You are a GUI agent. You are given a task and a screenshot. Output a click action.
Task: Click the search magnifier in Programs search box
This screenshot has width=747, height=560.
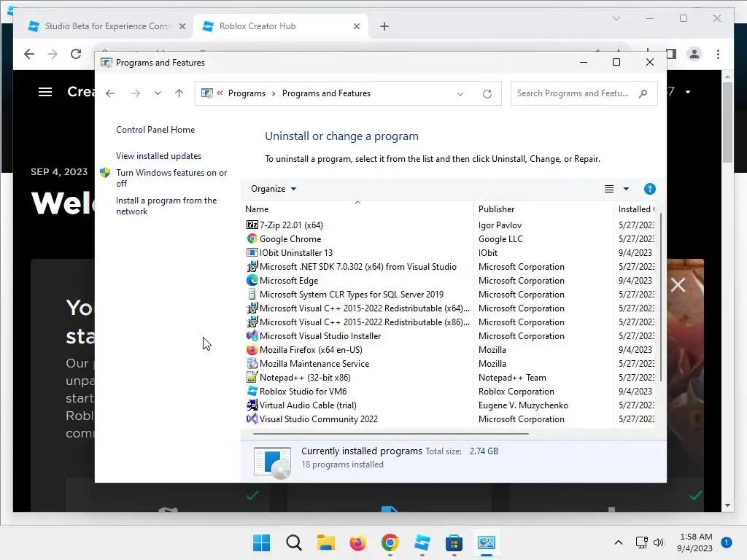[x=643, y=93]
